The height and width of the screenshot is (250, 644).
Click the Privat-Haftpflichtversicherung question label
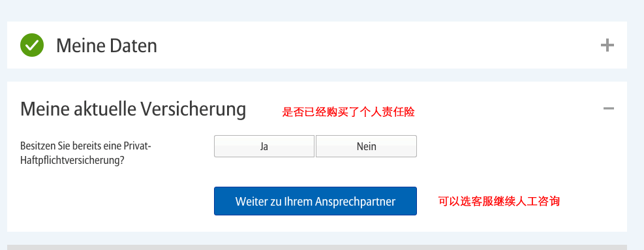pos(86,153)
